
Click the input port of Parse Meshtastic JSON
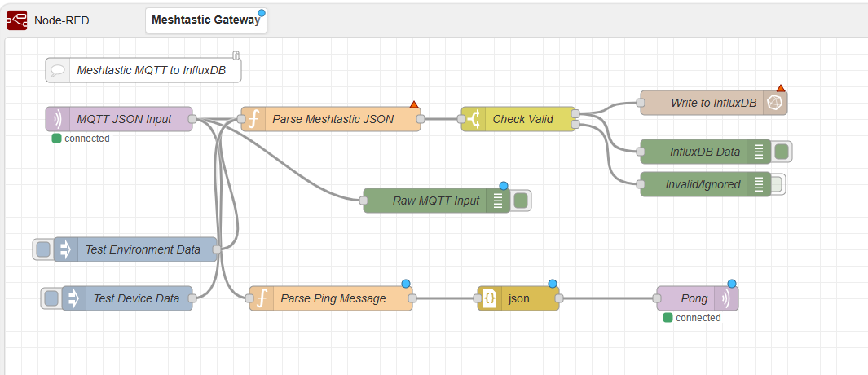pos(240,119)
